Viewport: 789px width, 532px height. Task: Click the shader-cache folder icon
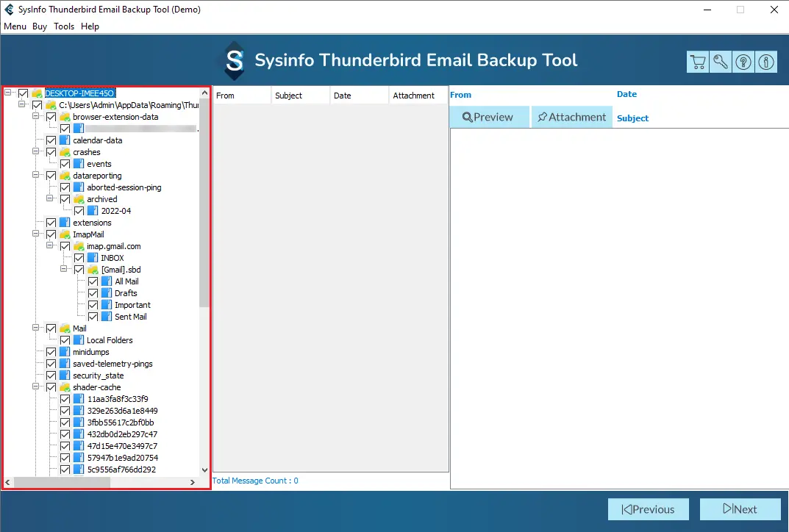(65, 387)
